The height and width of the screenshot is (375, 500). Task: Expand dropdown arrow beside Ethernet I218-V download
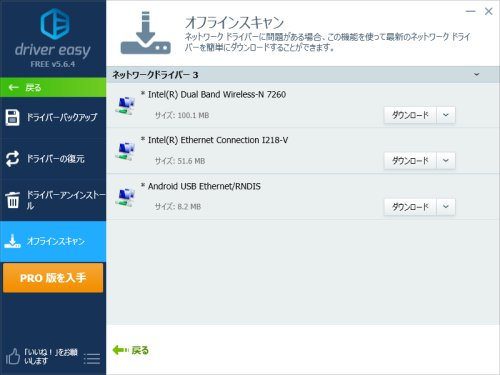point(446,161)
